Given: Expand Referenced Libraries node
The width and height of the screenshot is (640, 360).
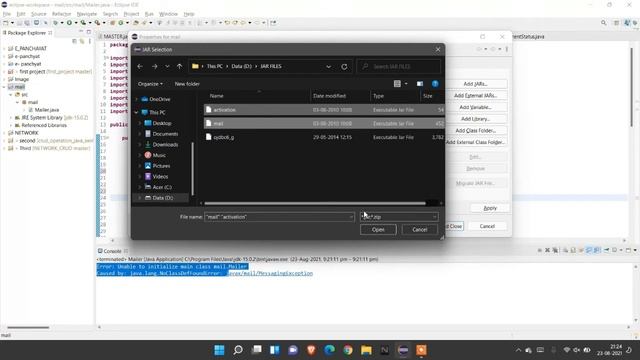Looking at the screenshot, I should click(x=11, y=125).
